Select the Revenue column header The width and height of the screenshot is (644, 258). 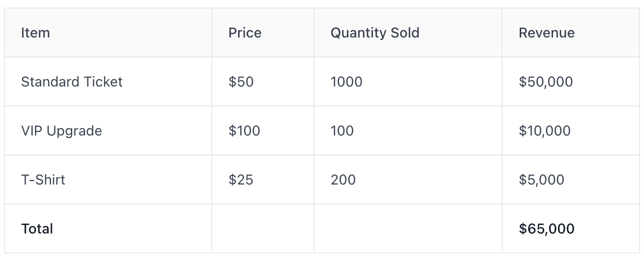tap(547, 33)
